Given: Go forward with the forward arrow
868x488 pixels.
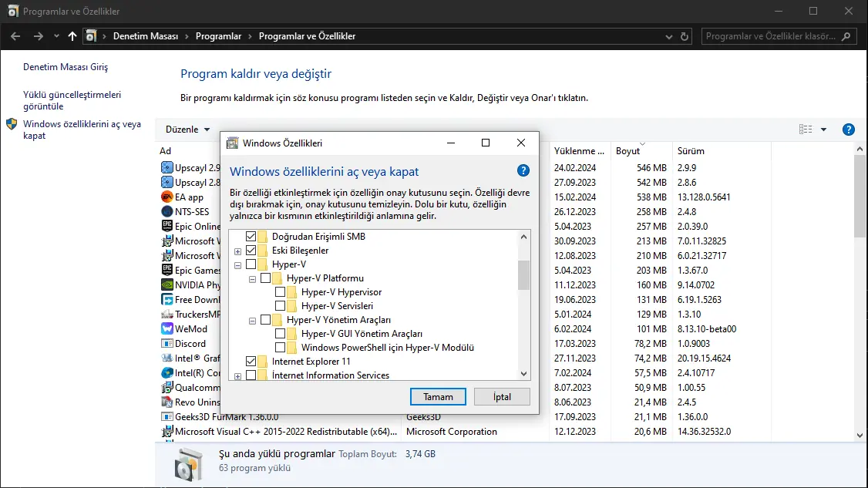Looking at the screenshot, I should click(x=39, y=36).
